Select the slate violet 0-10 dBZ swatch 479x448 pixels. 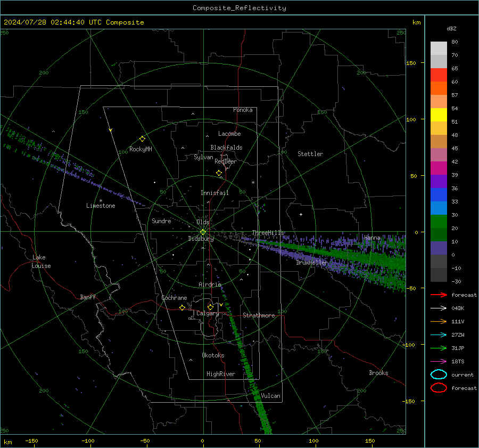[439, 248]
